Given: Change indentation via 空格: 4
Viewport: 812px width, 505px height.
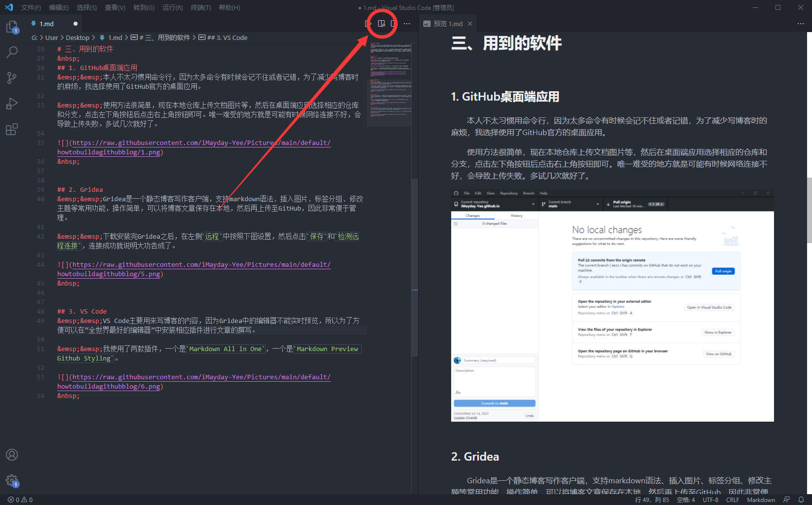Looking at the screenshot, I should click(686, 500).
